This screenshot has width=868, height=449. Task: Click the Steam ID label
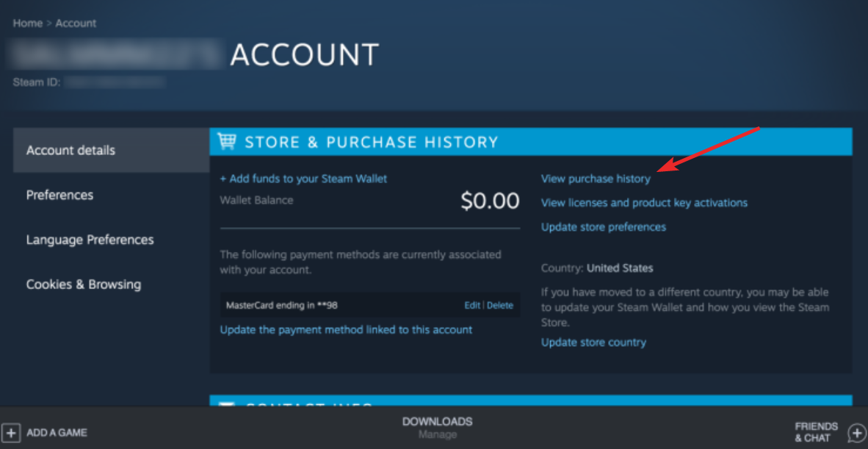37,82
